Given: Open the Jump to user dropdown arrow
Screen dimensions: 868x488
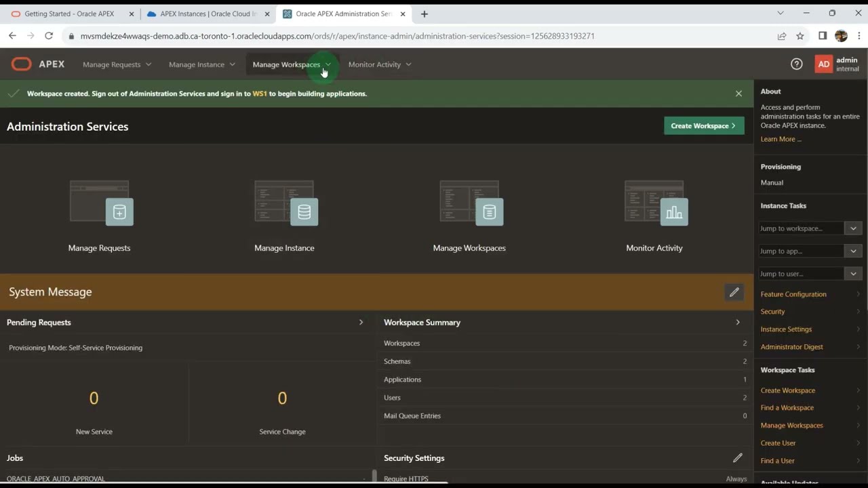Looking at the screenshot, I should 853,274.
